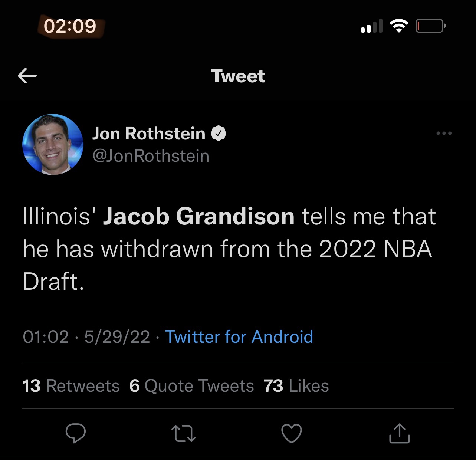Viewport: 476px width, 460px height.
Task: Tap the verified badge checkmark
Action: [x=219, y=134]
